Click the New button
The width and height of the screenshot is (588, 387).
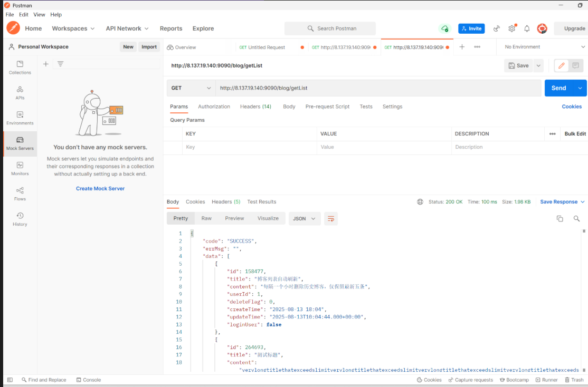[x=128, y=47]
